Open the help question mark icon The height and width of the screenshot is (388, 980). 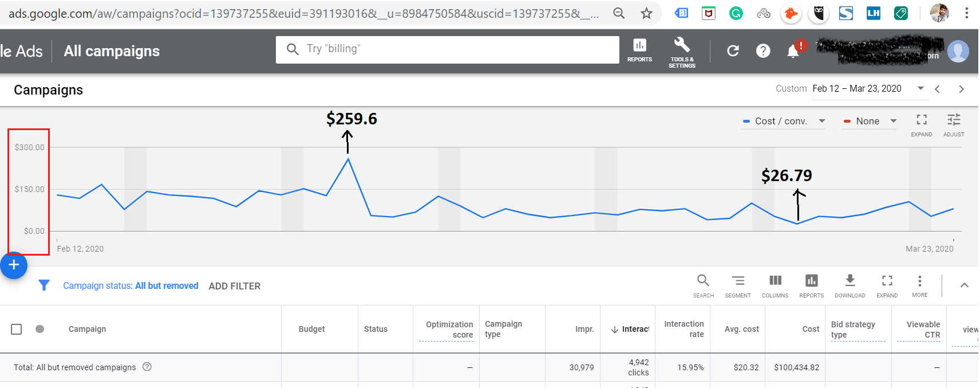pyautogui.click(x=762, y=51)
